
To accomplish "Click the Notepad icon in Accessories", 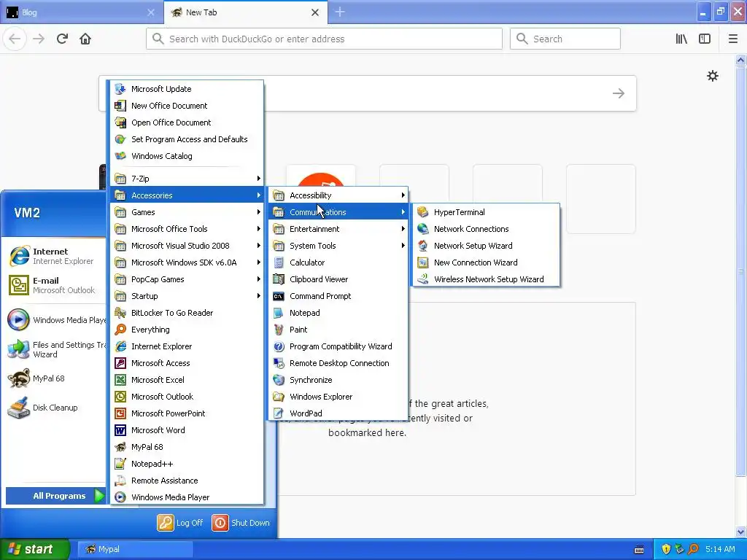I will 279,313.
